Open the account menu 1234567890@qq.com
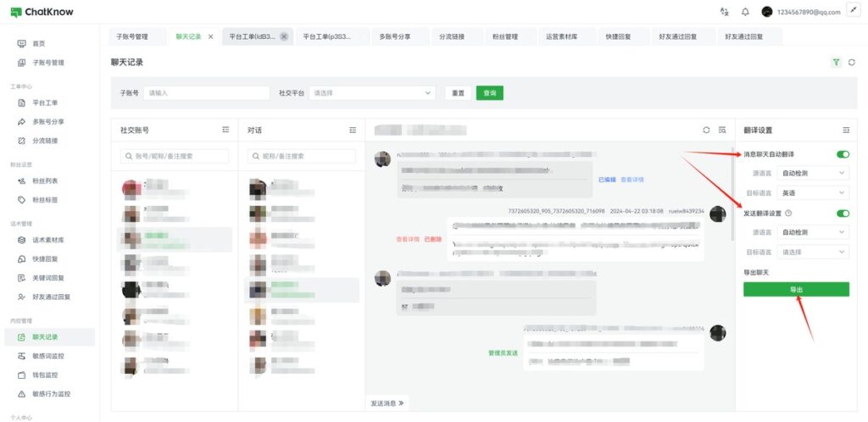 coord(801,12)
